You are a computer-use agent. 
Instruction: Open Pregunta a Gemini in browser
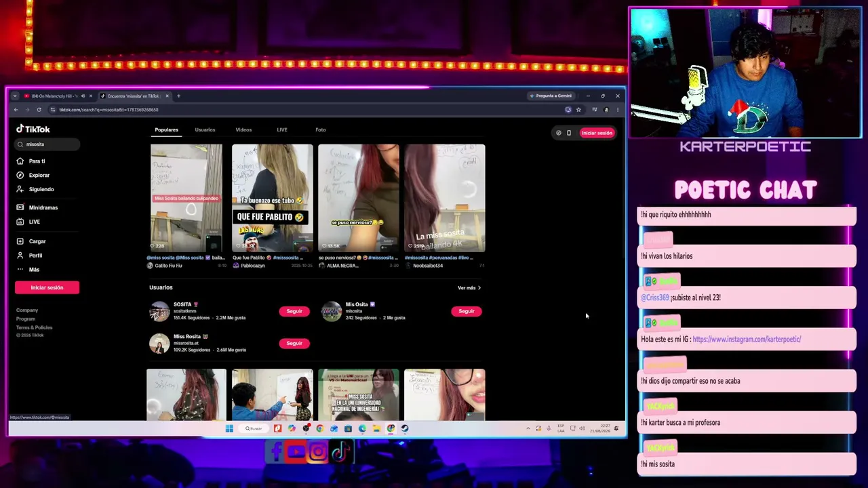(x=551, y=96)
